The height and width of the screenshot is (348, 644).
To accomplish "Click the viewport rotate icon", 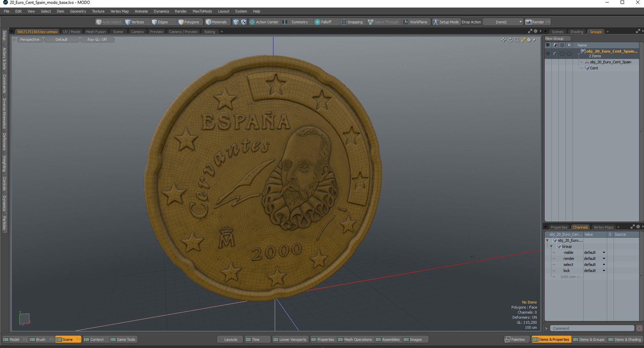I will (x=510, y=40).
